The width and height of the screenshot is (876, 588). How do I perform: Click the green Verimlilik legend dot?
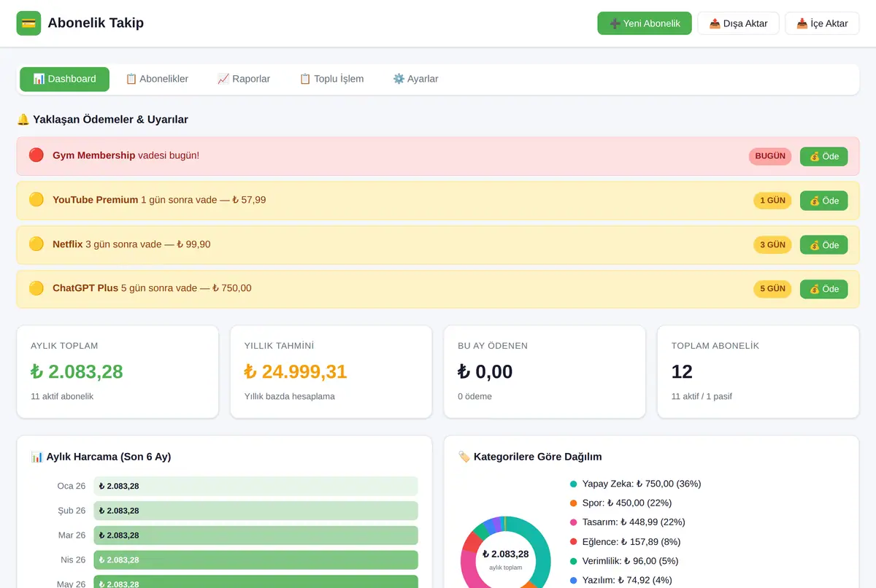574,561
